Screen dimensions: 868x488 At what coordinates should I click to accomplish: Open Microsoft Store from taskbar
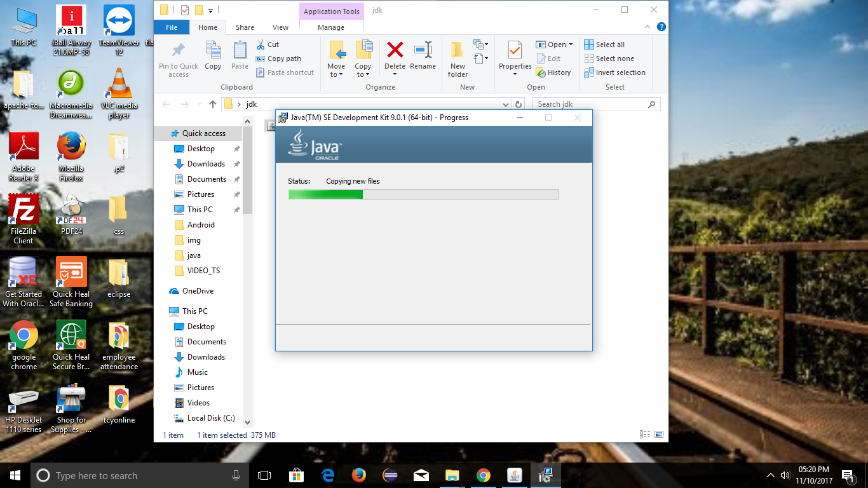click(x=296, y=475)
